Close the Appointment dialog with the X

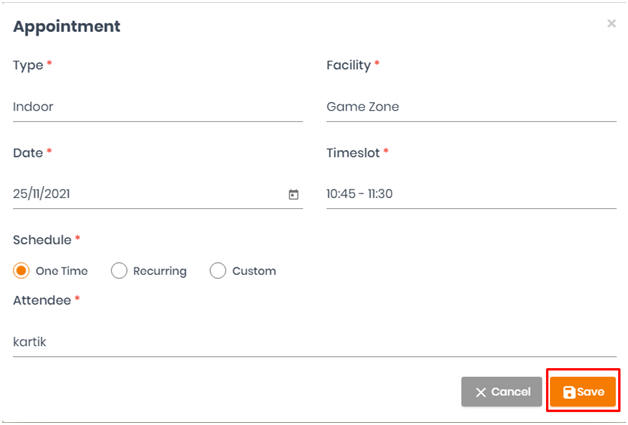pos(611,23)
